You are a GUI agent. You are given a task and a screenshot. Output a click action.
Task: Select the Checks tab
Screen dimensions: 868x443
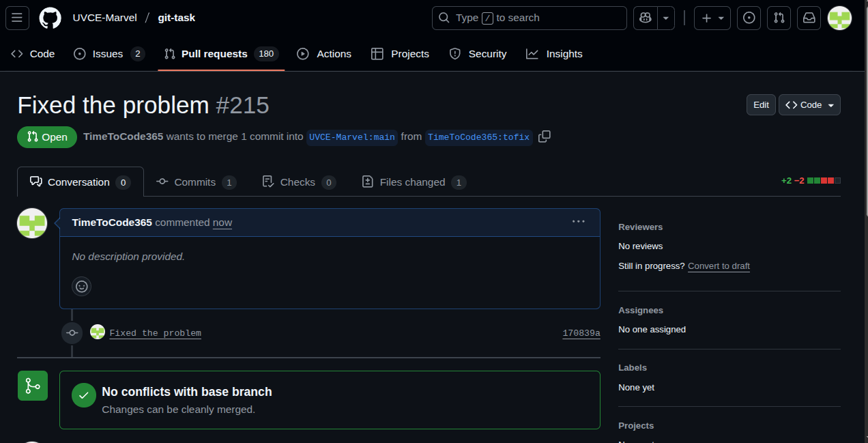(299, 182)
